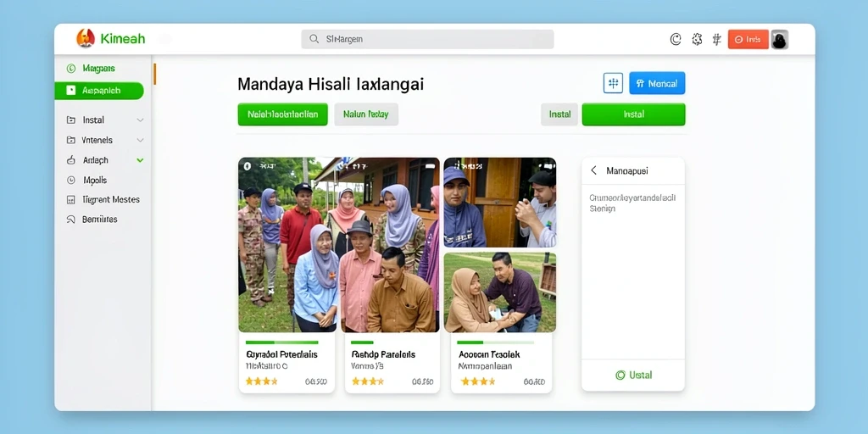
Task: Click the hash icon in header
Action: coord(717,39)
